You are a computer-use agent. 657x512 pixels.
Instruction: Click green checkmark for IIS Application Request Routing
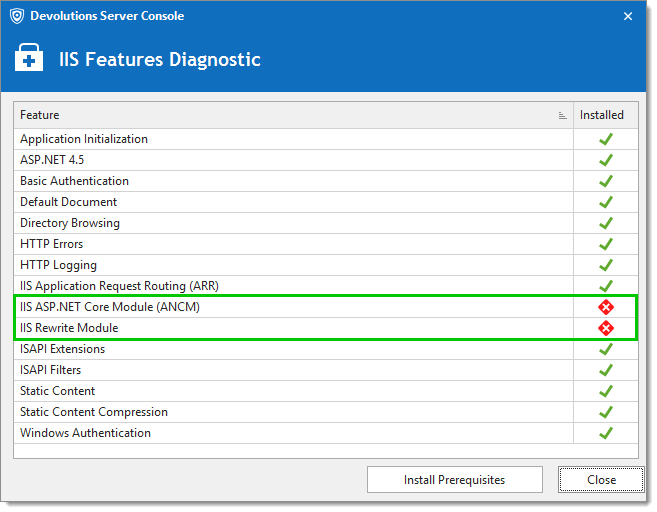606,286
